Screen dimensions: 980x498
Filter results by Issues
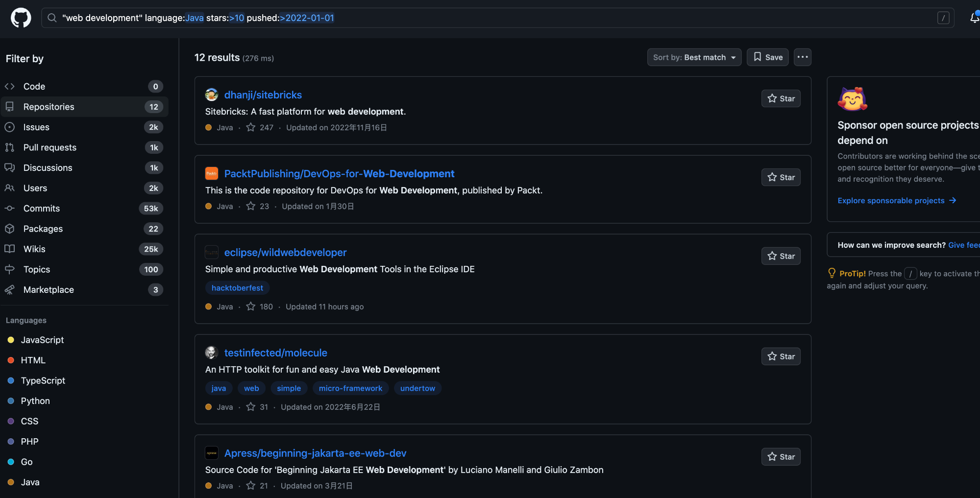coord(84,127)
